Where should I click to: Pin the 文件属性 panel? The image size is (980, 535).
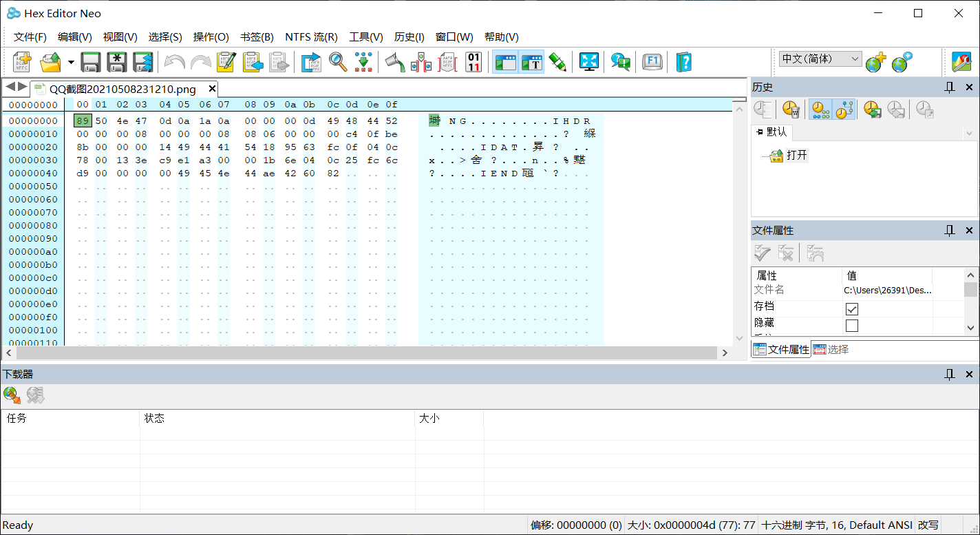pos(950,231)
